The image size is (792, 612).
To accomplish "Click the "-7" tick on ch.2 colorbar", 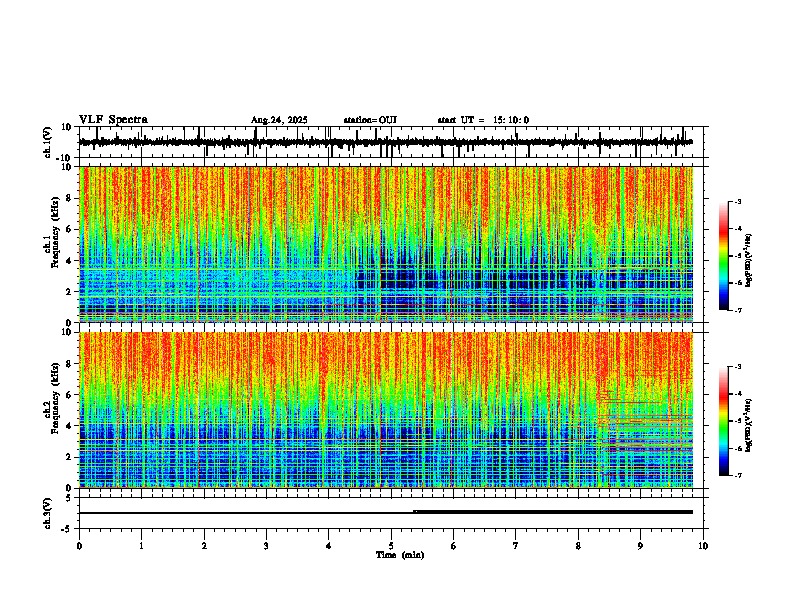I will pos(737,475).
